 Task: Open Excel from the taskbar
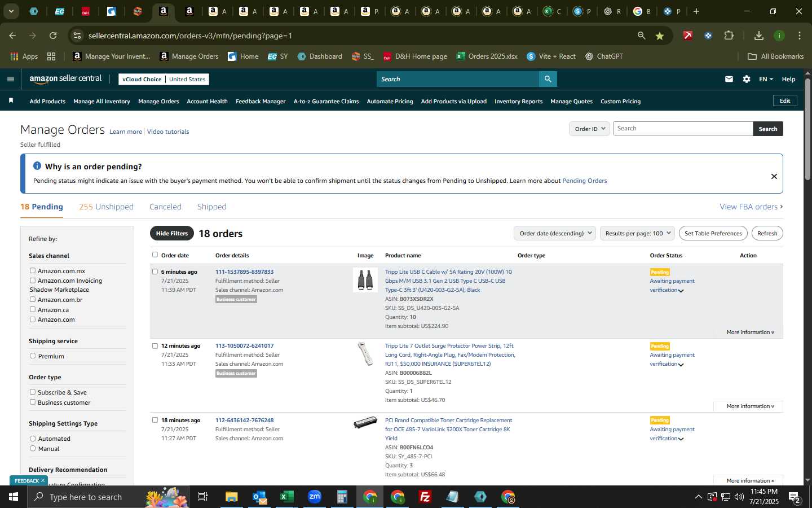pos(286,497)
